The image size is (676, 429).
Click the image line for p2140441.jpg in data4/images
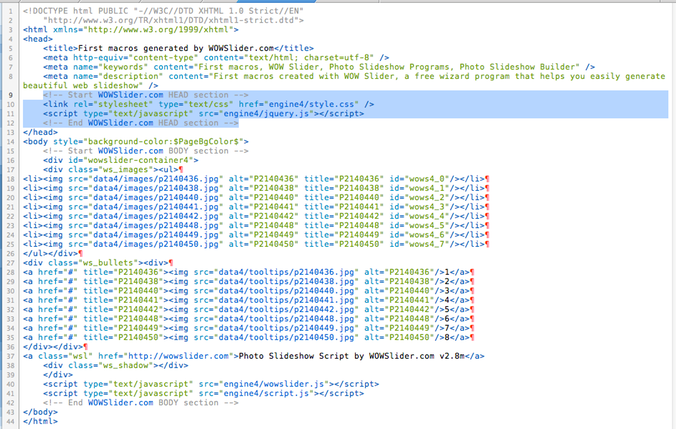[x=256, y=207]
